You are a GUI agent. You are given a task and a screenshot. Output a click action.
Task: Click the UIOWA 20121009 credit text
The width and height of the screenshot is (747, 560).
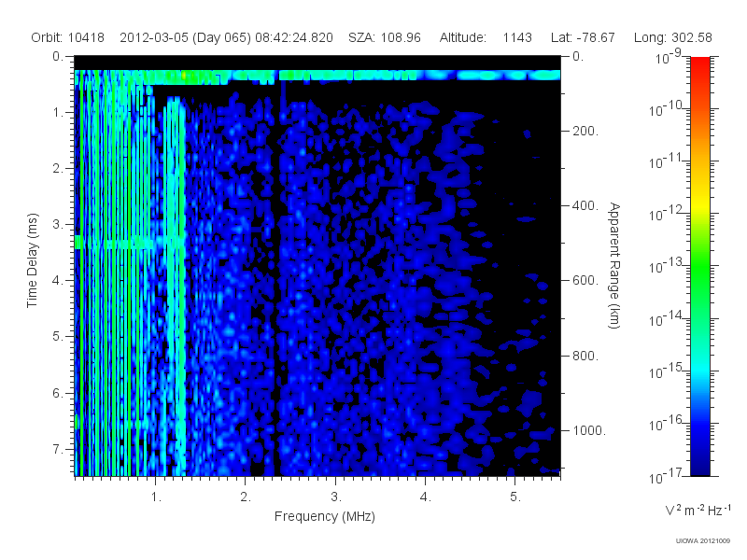pos(703,540)
